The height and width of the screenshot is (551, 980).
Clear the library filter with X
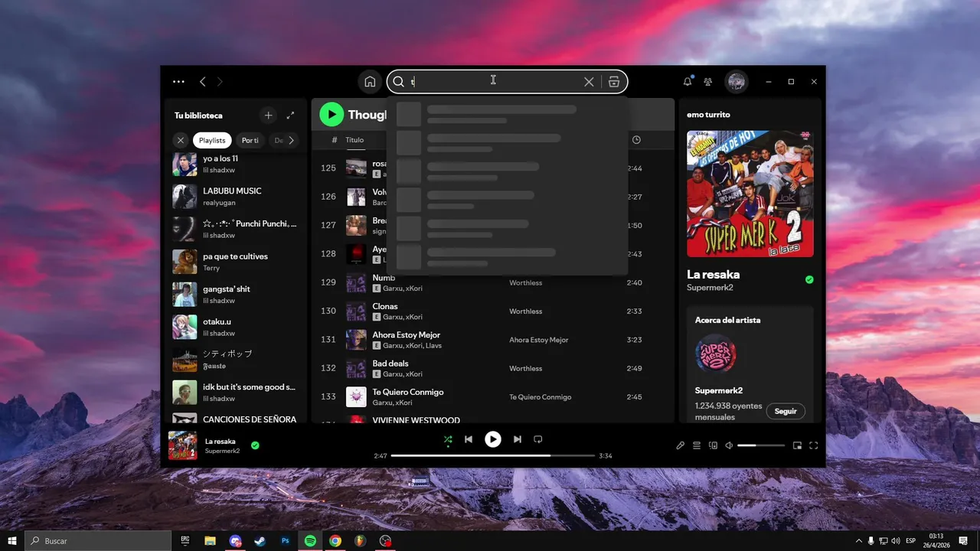point(181,140)
